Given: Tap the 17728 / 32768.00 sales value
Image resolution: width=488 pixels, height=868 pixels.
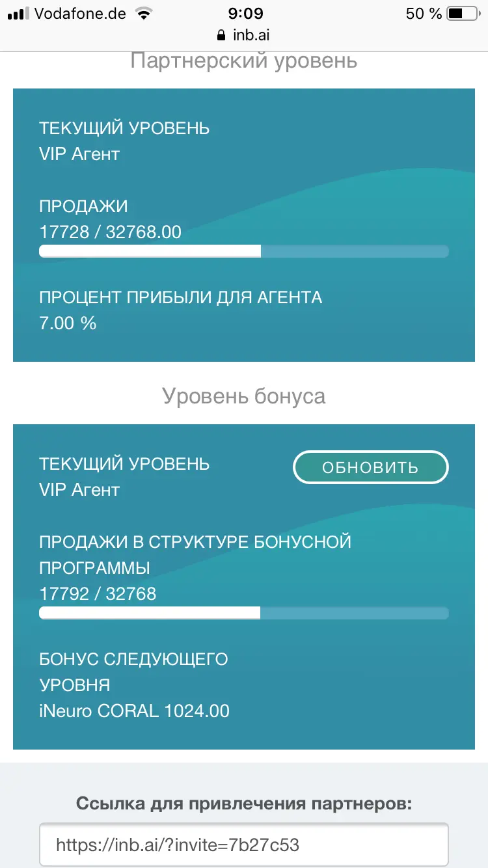Looking at the screenshot, I should (x=110, y=232).
